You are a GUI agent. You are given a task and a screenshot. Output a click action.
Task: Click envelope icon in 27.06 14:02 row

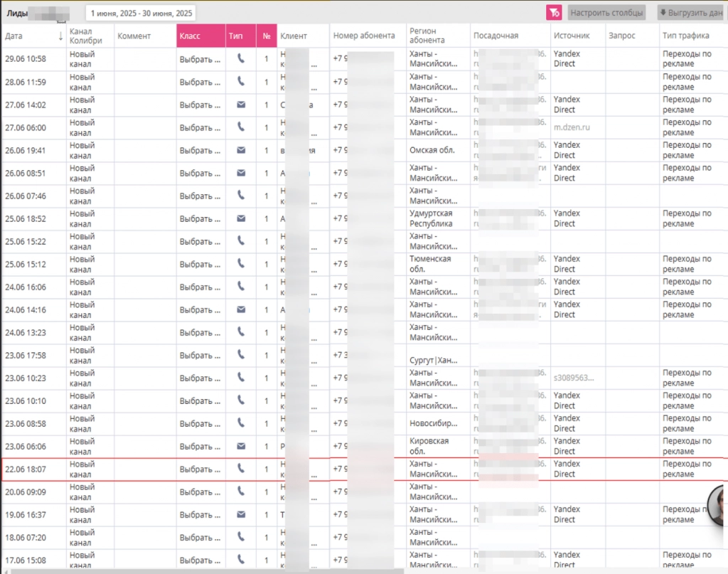point(241,105)
